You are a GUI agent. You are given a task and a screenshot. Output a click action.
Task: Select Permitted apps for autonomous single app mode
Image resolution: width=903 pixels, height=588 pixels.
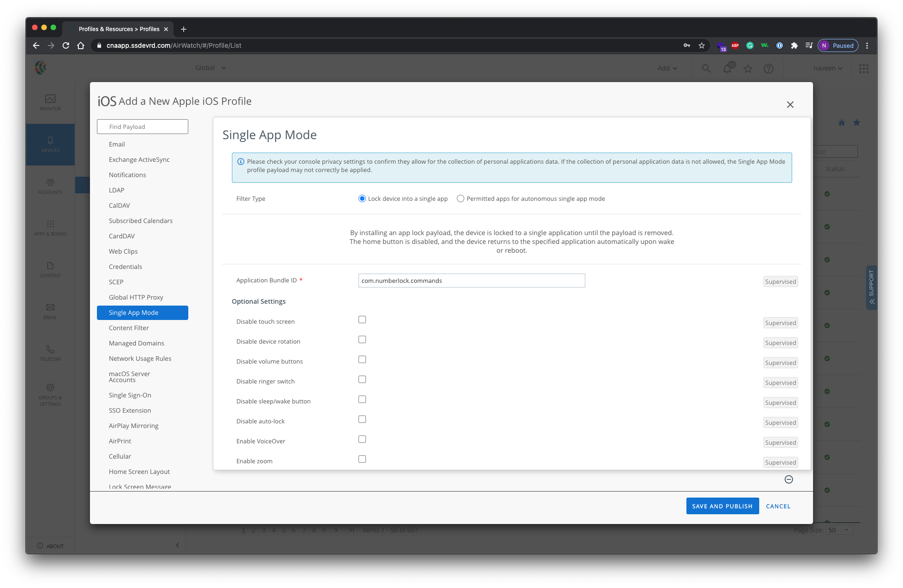pos(461,198)
